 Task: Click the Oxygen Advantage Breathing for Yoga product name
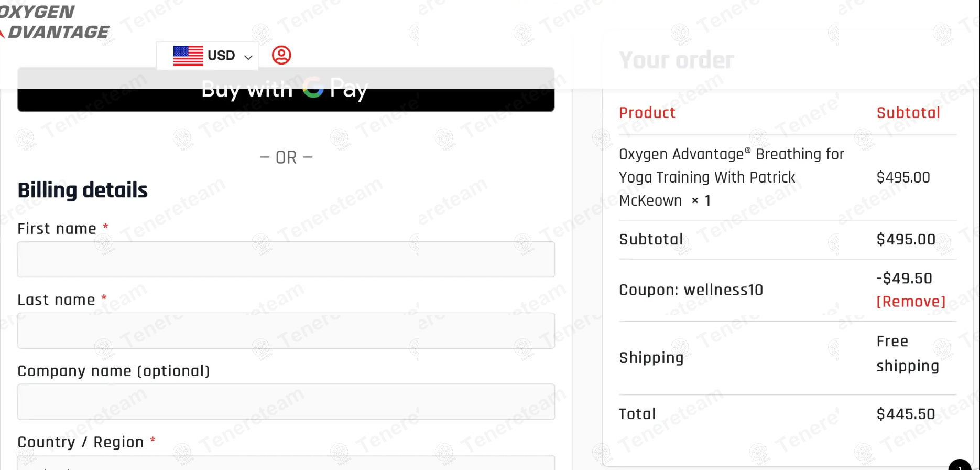tap(731, 177)
